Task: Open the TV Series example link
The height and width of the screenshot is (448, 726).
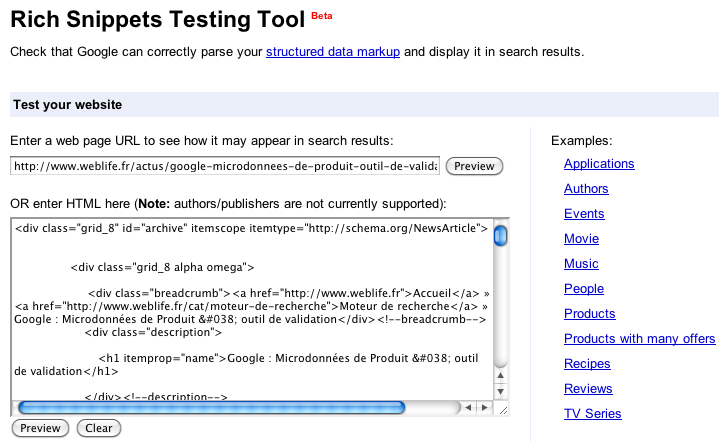Action: (x=592, y=414)
